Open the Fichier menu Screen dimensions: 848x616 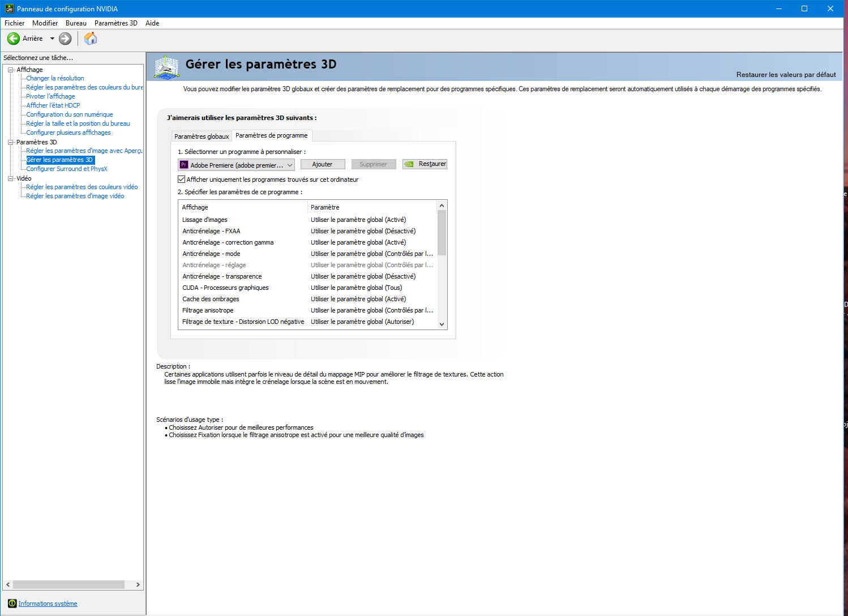click(x=15, y=23)
